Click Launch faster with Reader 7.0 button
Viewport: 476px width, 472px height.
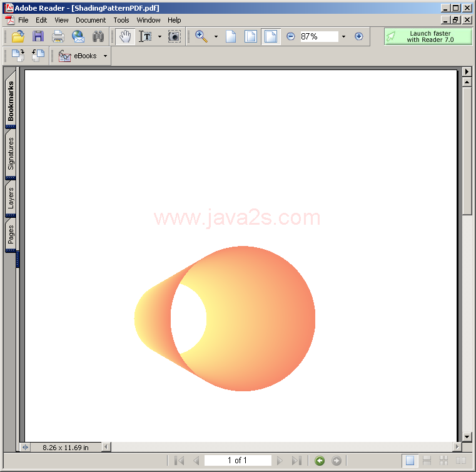click(x=428, y=36)
